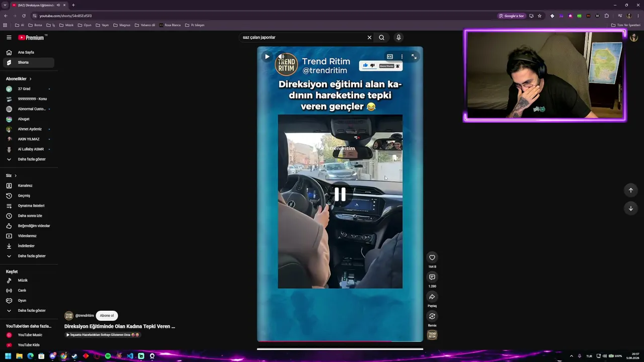
Task: Open YouTube Kids link
Action: (29, 345)
